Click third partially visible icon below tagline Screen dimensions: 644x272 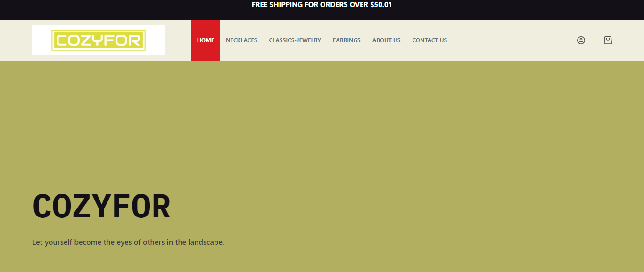205,271
